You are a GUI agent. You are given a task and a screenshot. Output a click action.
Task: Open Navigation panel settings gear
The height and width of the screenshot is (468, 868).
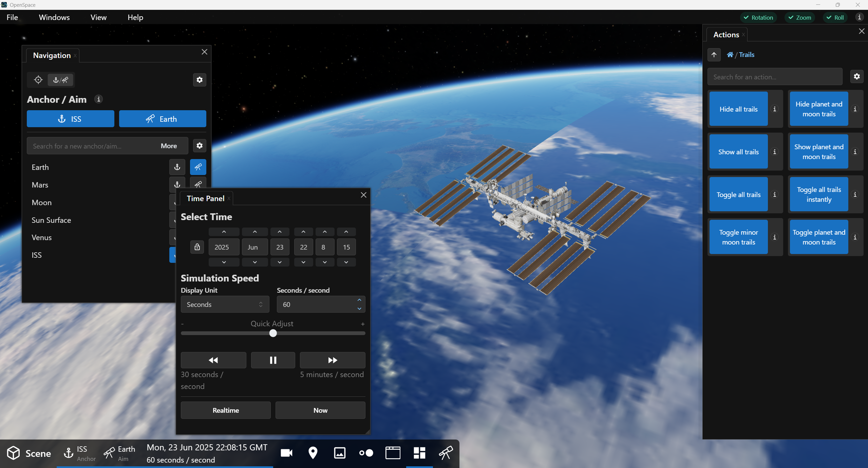200,80
